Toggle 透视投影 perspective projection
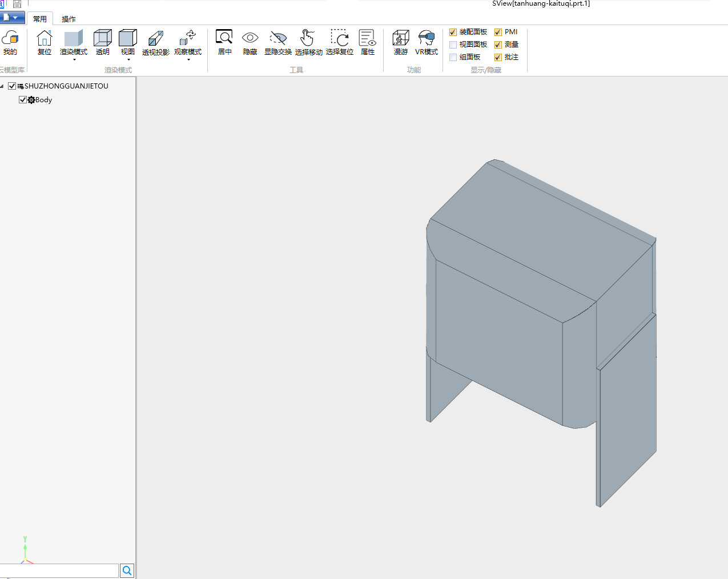 pyautogui.click(x=156, y=43)
